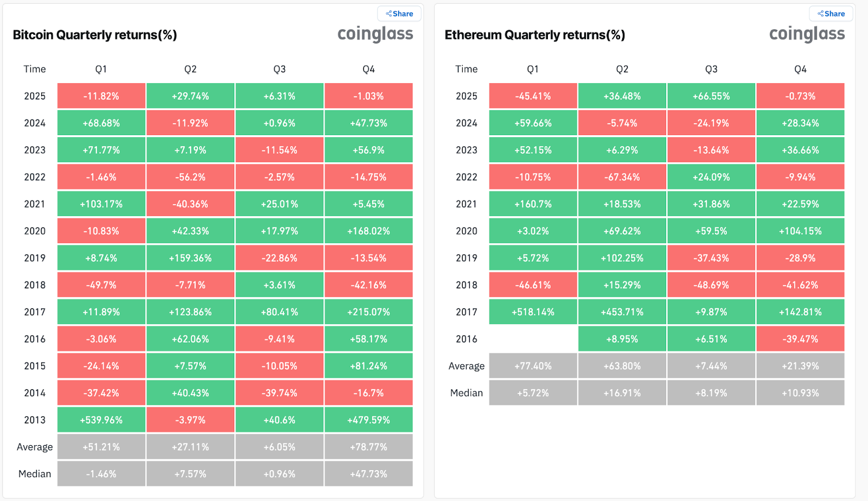Click Ethereum 2019 Q2 cell showing +102.25%
868x501 pixels.
622,258
